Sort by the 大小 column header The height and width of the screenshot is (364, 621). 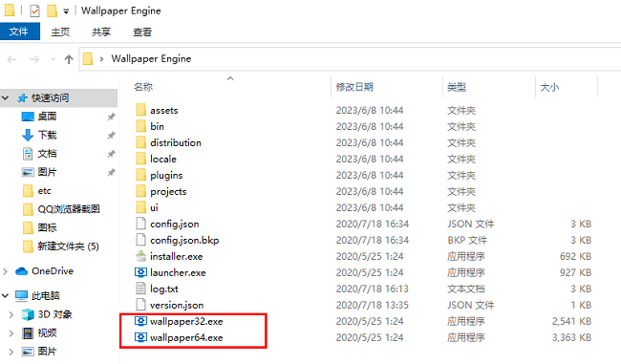tap(549, 87)
